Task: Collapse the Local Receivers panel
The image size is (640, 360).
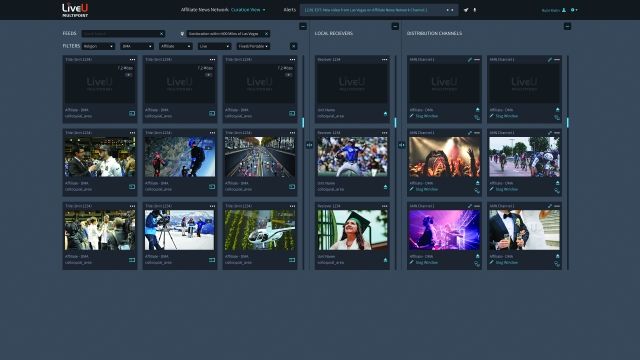Action: coord(395,27)
